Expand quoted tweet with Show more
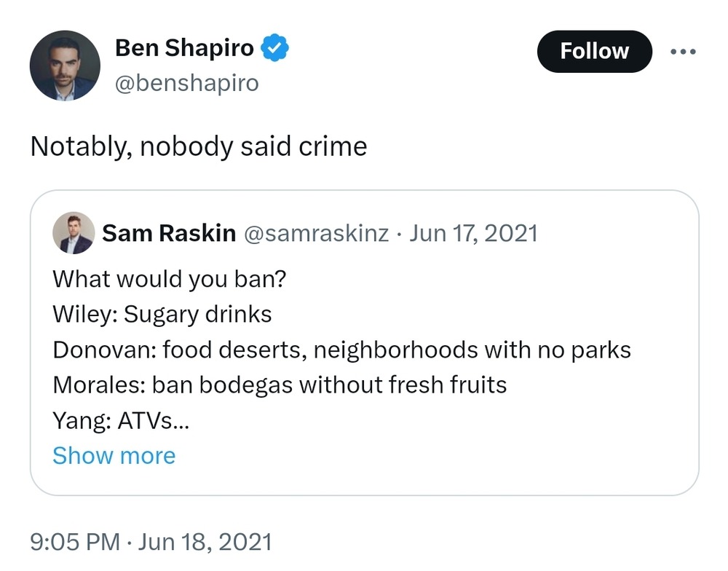 click(x=114, y=456)
